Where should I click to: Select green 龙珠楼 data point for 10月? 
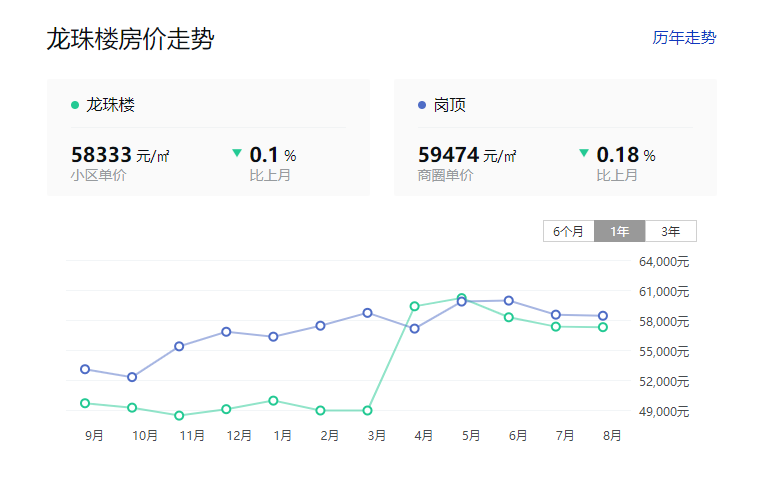(x=132, y=408)
